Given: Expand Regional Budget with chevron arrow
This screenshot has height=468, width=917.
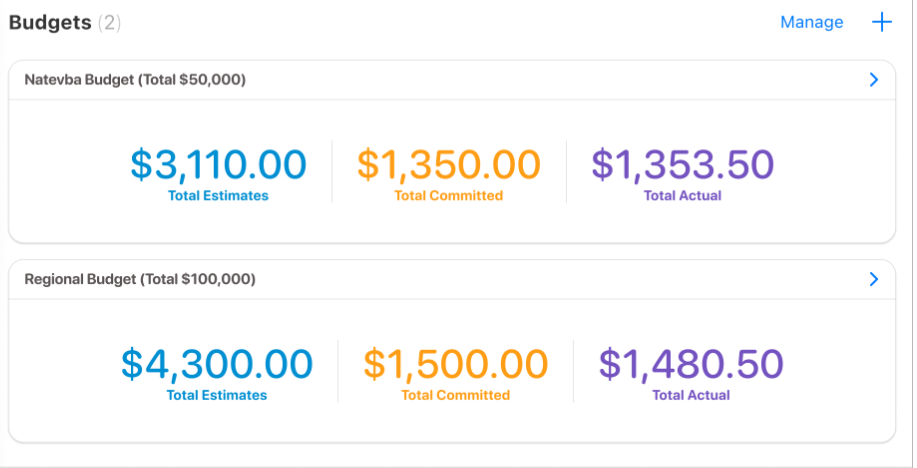Looking at the screenshot, I should tap(874, 279).
